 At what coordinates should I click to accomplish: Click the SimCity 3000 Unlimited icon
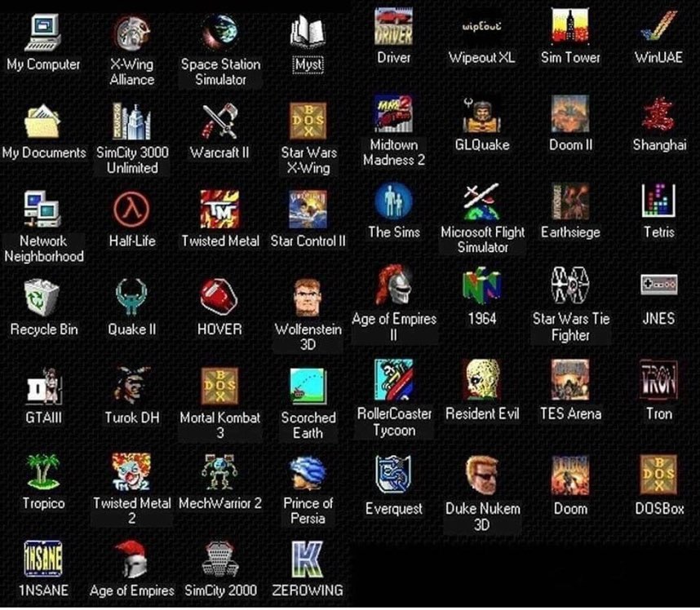click(x=131, y=121)
